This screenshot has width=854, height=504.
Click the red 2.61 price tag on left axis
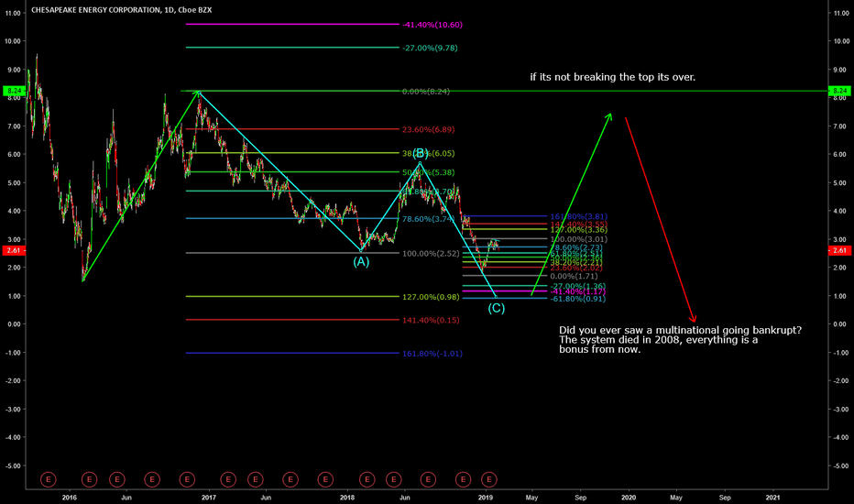[13, 251]
